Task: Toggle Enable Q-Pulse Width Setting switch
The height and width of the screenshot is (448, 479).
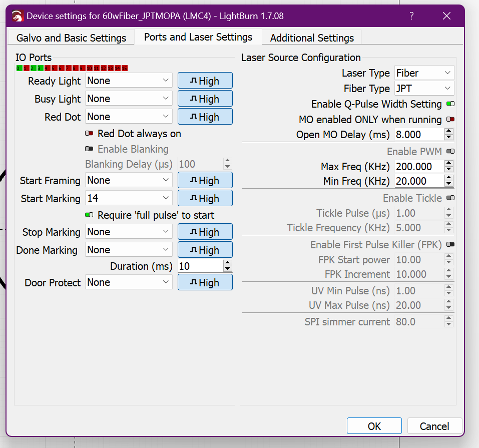Action: [x=450, y=104]
